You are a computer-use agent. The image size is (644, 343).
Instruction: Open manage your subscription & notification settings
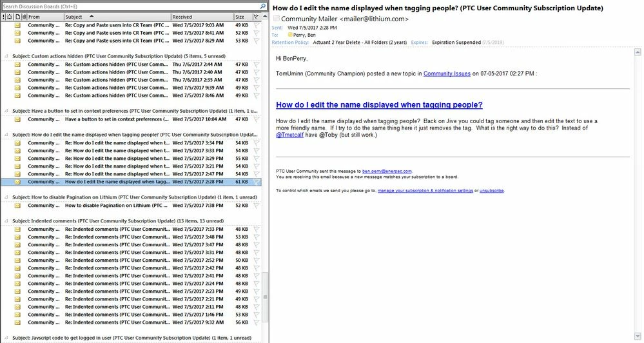click(x=425, y=191)
